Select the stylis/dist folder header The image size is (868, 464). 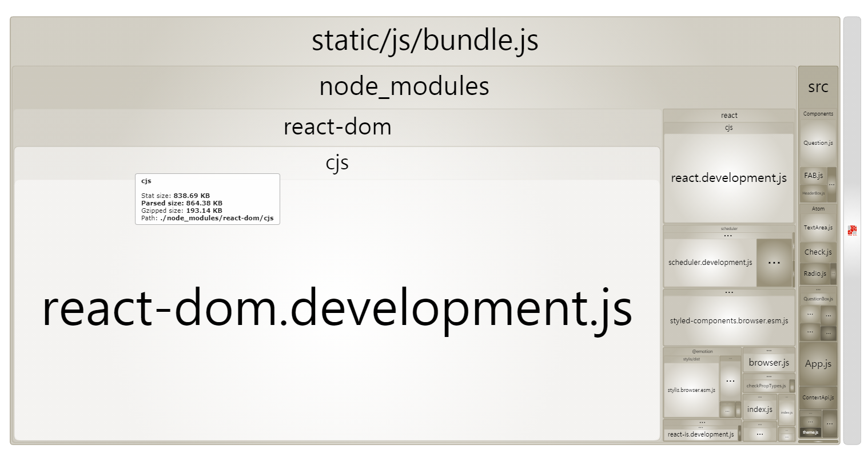pos(691,359)
